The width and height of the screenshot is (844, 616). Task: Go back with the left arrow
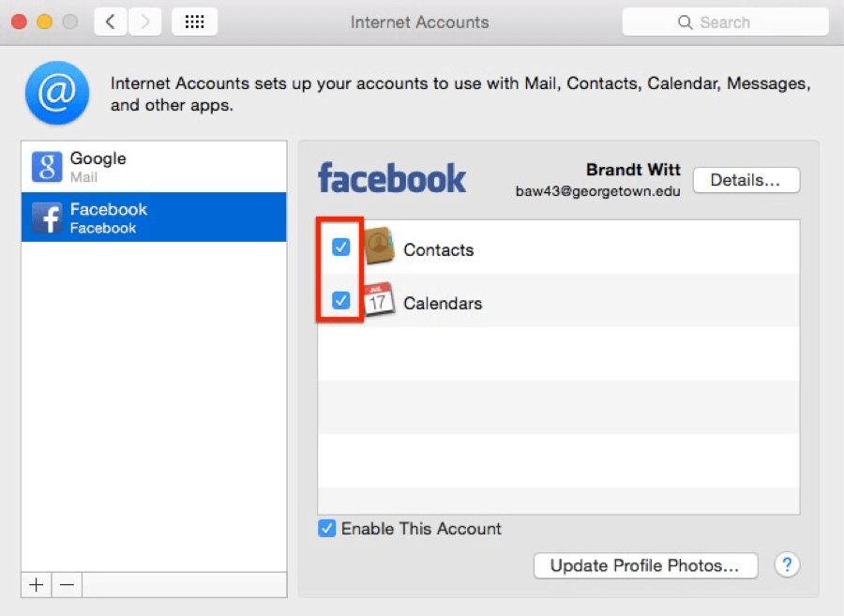tap(111, 22)
